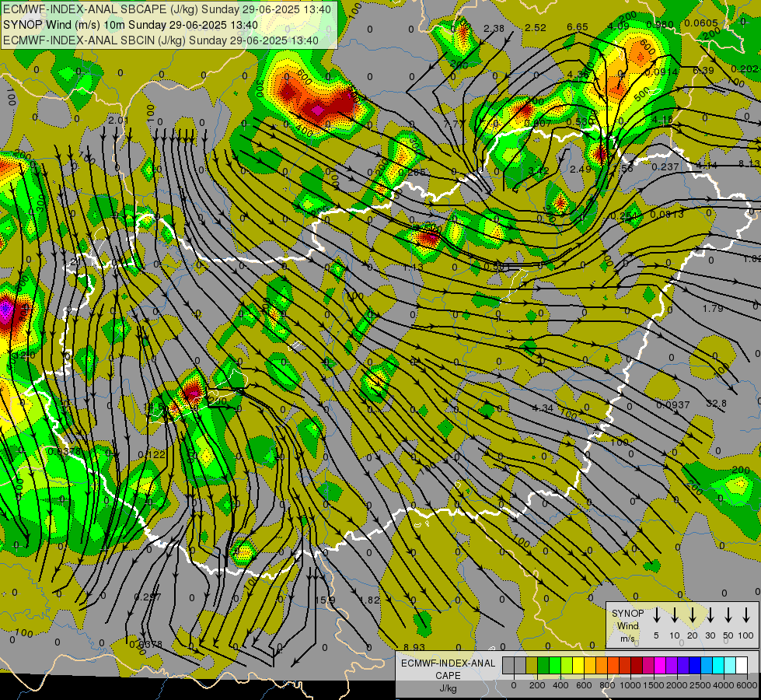The image size is (761, 700).
Task: Click the 200 tick label in the CAPE legend
Action: [537, 685]
